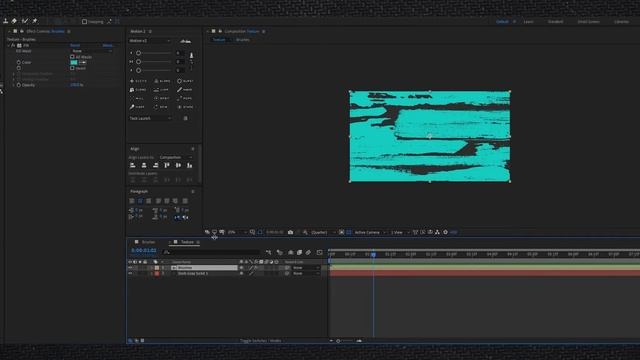Collapse the Fill effect twirl arrow
The width and height of the screenshot is (640, 360).
click(9, 45)
